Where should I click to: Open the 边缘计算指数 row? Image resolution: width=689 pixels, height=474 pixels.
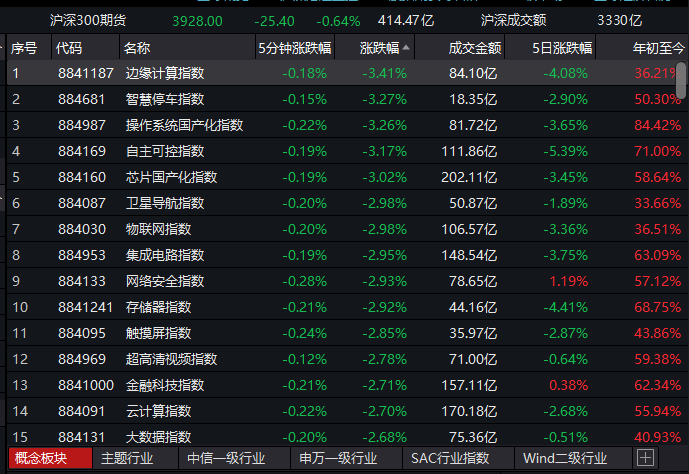pyautogui.click(x=164, y=73)
